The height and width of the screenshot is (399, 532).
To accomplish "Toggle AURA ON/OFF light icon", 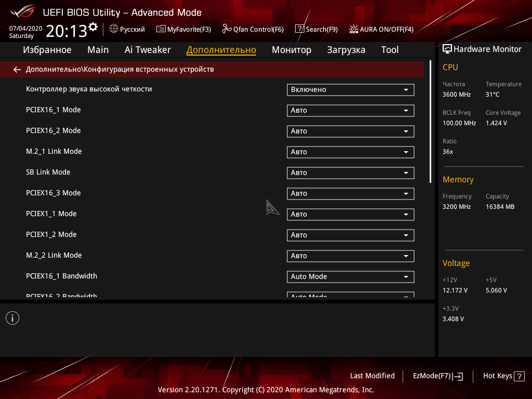I will tap(353, 29).
